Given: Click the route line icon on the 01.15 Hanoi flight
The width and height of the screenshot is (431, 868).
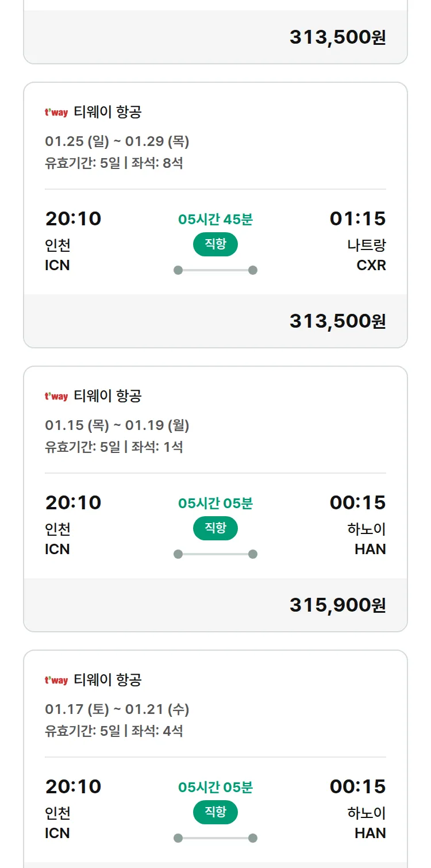Looking at the screenshot, I should [x=215, y=554].
